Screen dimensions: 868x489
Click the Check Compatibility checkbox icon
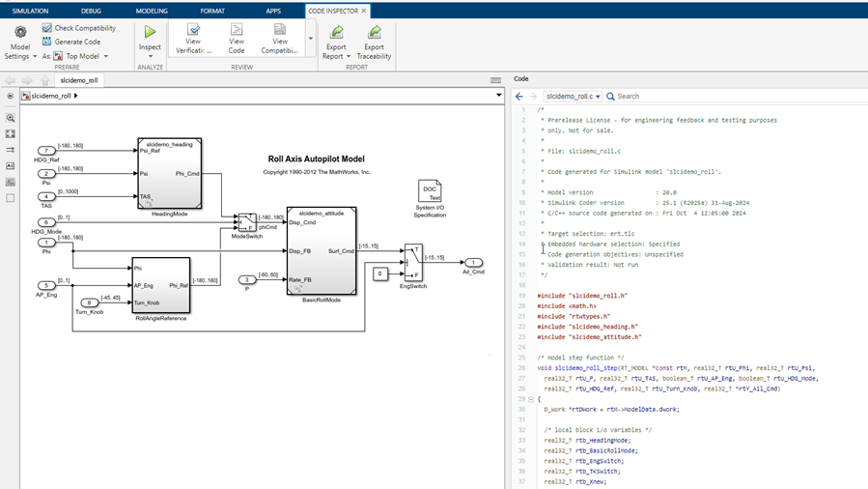tap(47, 28)
